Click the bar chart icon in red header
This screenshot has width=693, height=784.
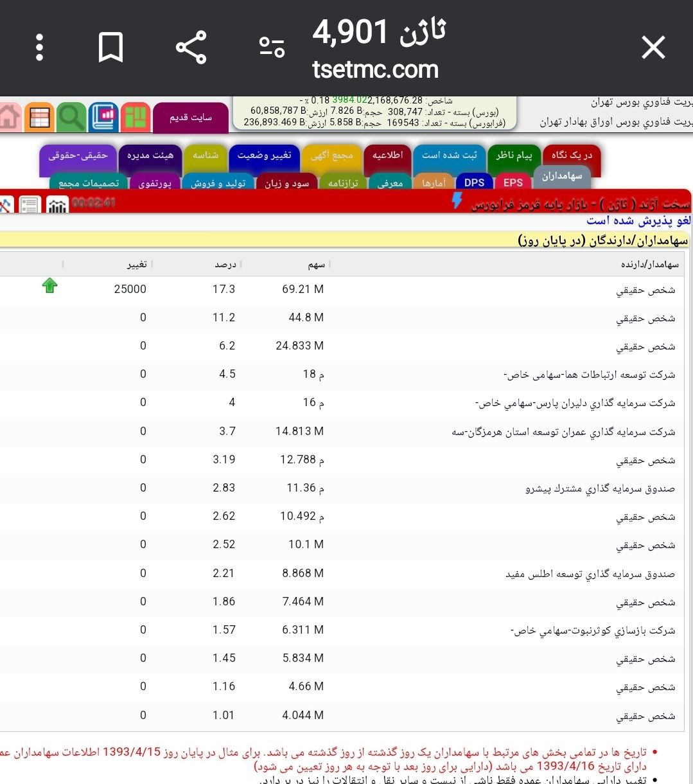(58, 205)
